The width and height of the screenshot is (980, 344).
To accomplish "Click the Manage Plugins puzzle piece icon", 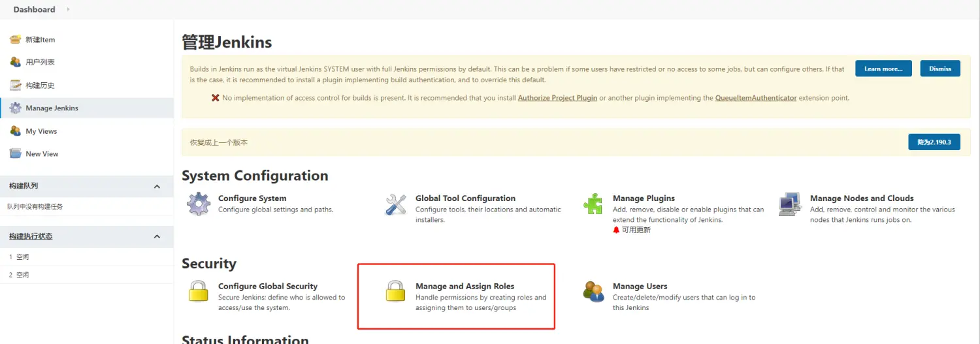I will 593,204.
